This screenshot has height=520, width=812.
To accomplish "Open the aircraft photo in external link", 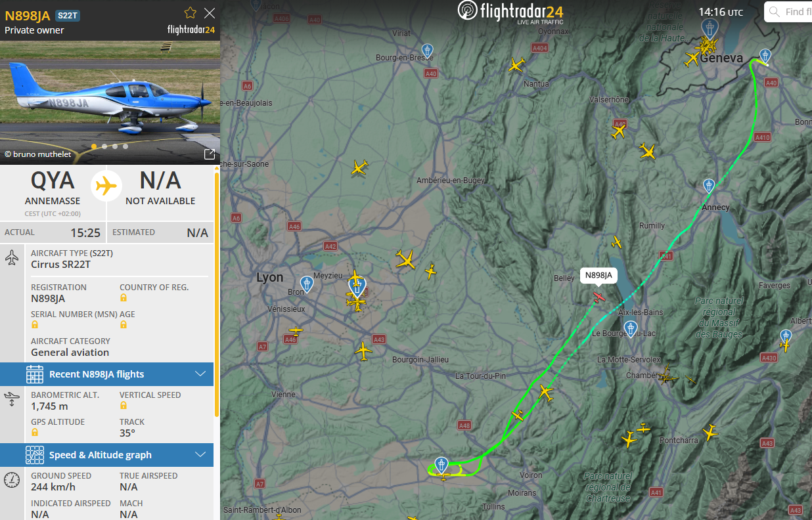I will pyautogui.click(x=210, y=154).
